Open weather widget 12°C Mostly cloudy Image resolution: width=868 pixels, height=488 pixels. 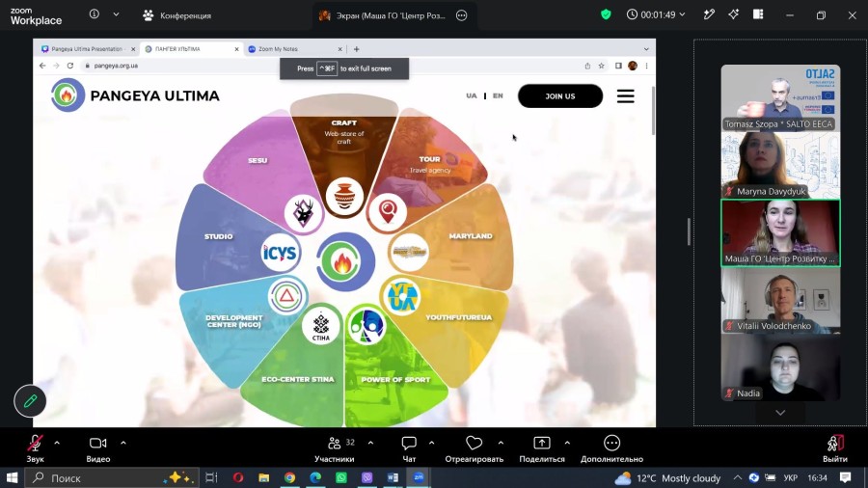(x=667, y=477)
